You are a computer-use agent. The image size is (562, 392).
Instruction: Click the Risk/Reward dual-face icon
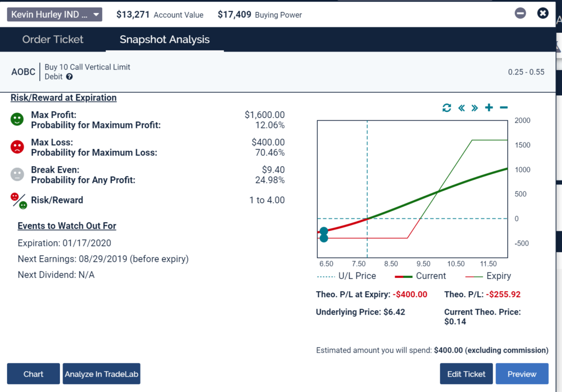point(19,201)
